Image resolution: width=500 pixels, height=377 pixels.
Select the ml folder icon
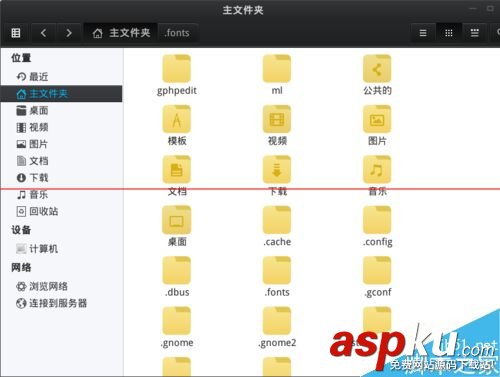tap(277, 69)
